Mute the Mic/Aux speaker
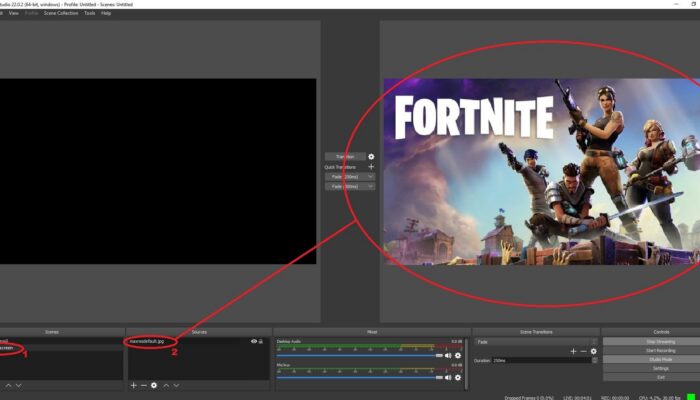Screen dimensions: 700x400 [x=448, y=379]
